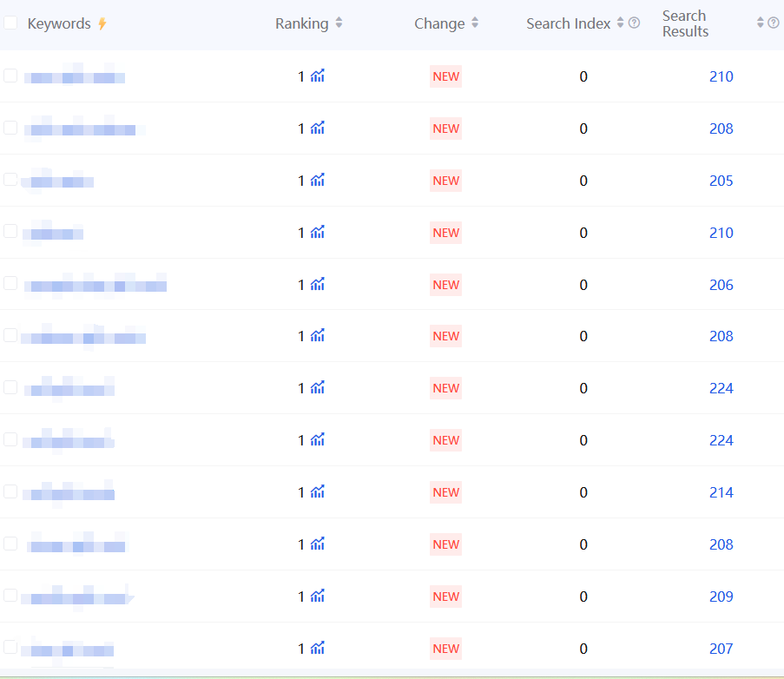Sort the table by the Ranking column arrows
784x679 pixels.
[339, 23]
